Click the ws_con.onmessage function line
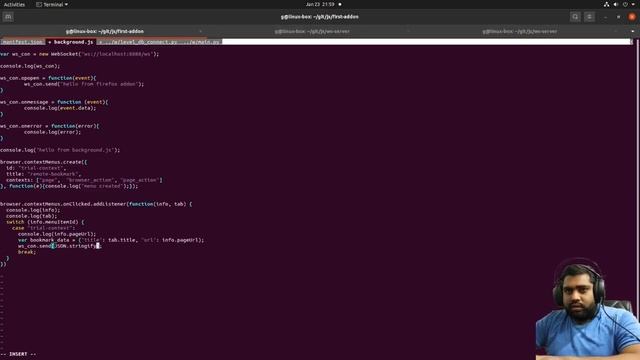Screen dimensions: 640x360 [54, 102]
